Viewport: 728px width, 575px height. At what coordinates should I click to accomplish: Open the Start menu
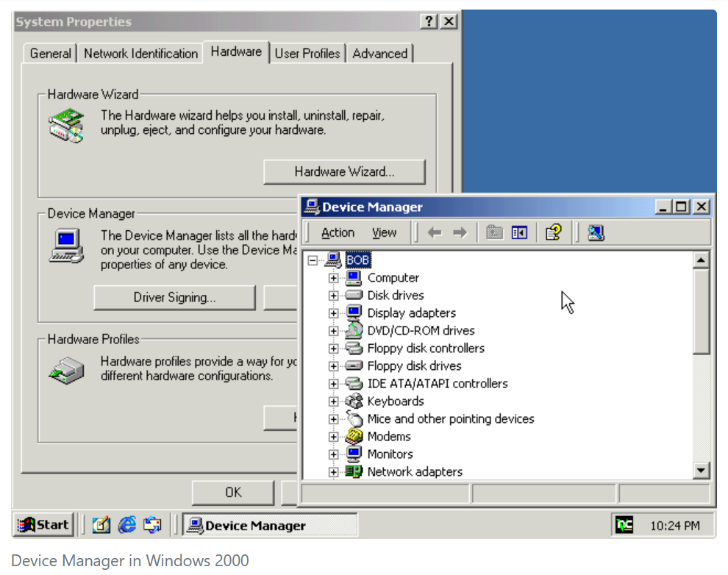(43, 525)
